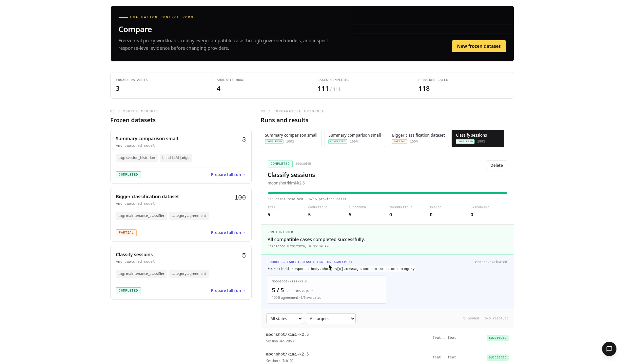
Task: Click moonshot/kimi-k2.6 model name under run title
Action: pyautogui.click(x=286, y=183)
